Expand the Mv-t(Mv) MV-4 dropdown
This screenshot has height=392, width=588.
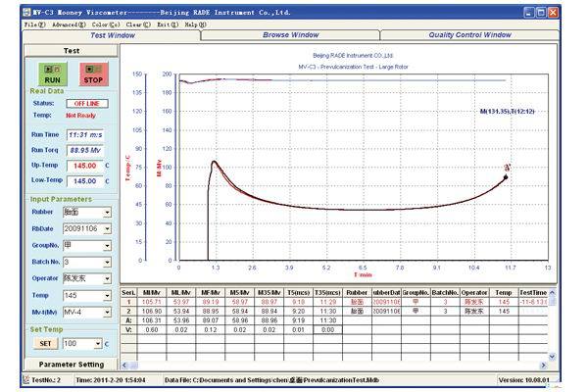pyautogui.click(x=106, y=314)
